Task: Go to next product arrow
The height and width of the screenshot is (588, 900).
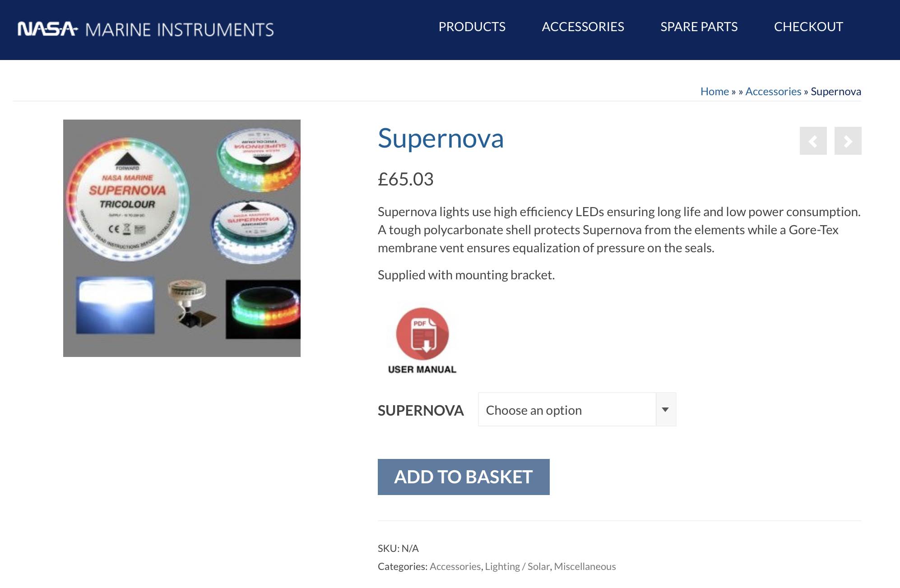Action: pos(848,141)
